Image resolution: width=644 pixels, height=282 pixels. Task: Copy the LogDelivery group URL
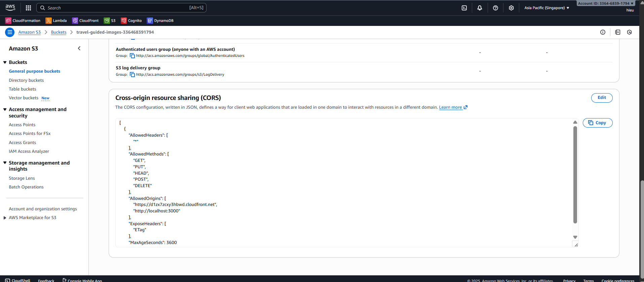click(x=132, y=75)
